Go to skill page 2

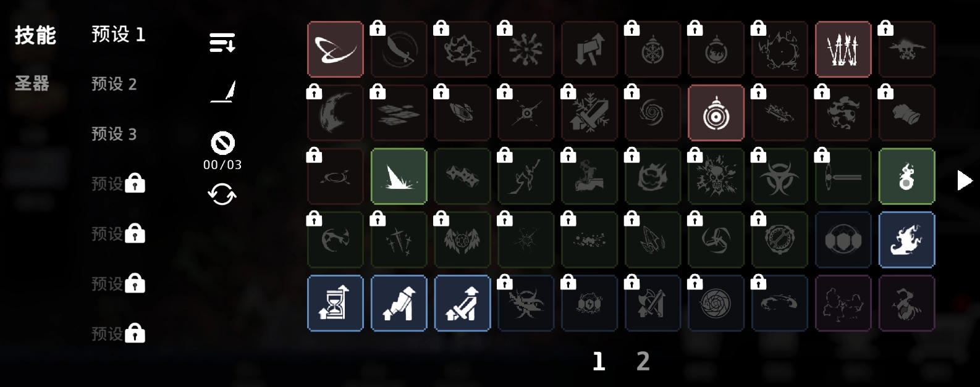click(x=643, y=362)
